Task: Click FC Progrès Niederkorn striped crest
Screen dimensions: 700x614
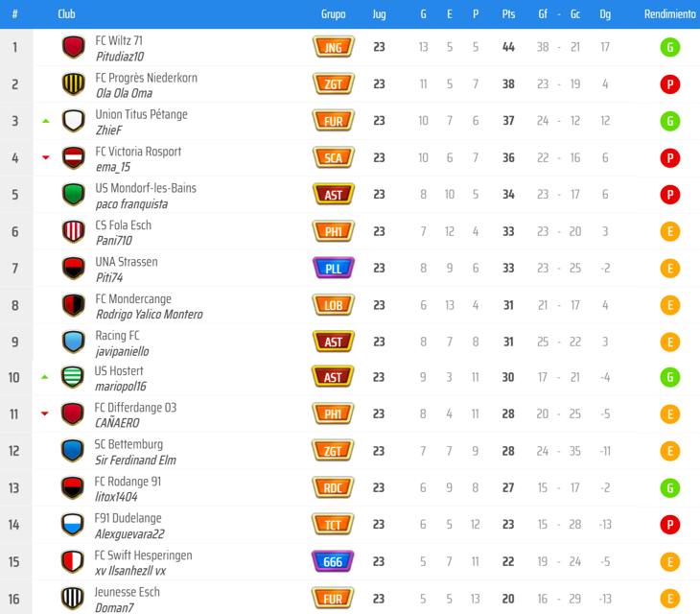Action: (74, 84)
